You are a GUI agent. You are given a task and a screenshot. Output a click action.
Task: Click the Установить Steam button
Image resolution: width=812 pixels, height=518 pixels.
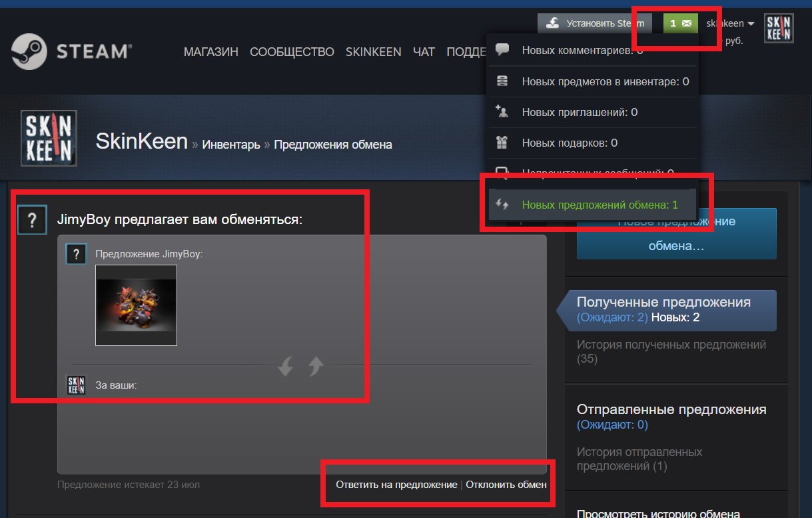click(596, 23)
